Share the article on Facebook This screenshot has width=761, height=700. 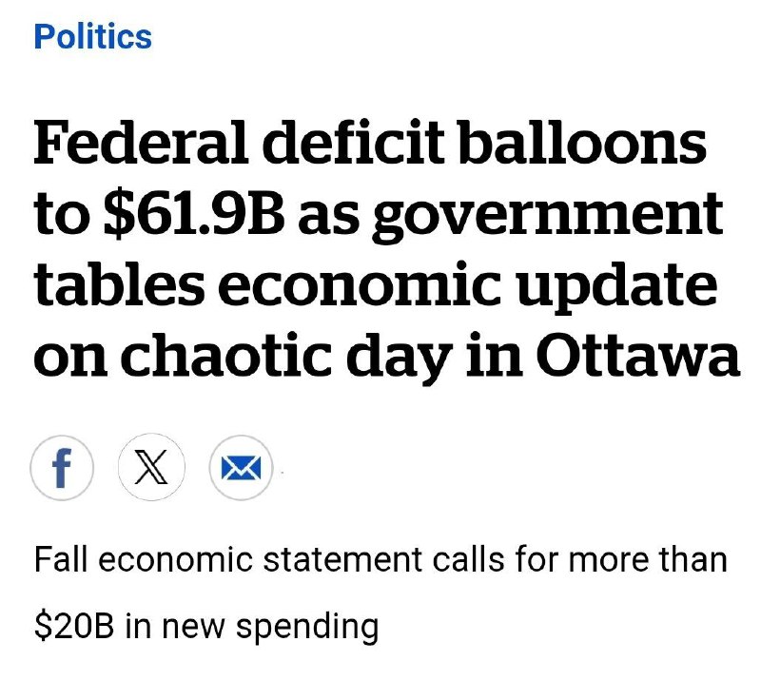pyautogui.click(x=62, y=468)
